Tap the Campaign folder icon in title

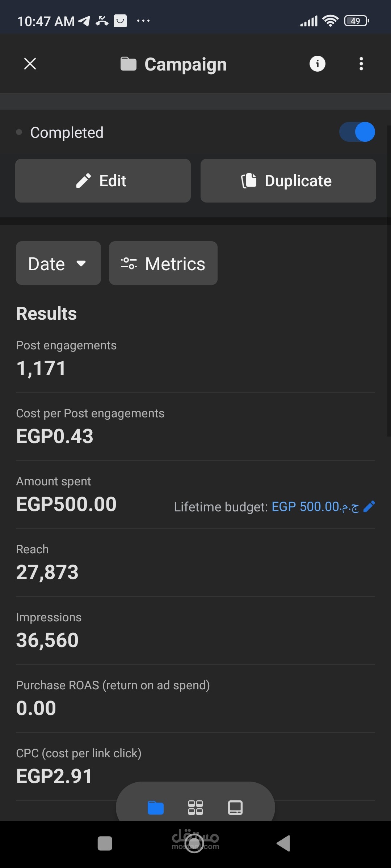[x=129, y=64]
